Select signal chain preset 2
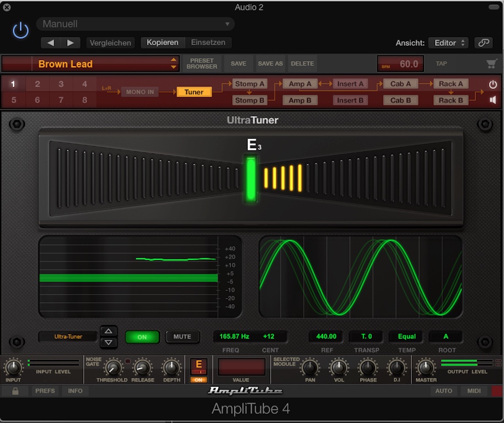Screen dimensions: 504x423 coord(37,84)
